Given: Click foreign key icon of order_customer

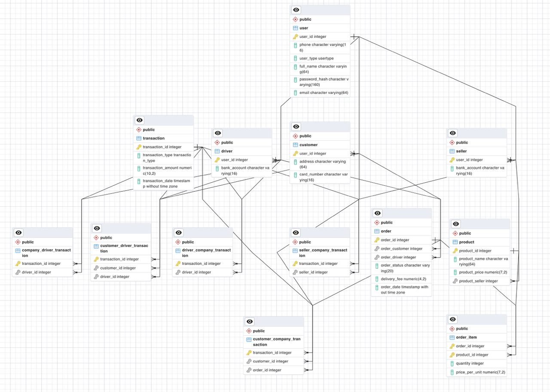Looking at the screenshot, I should [377, 249].
